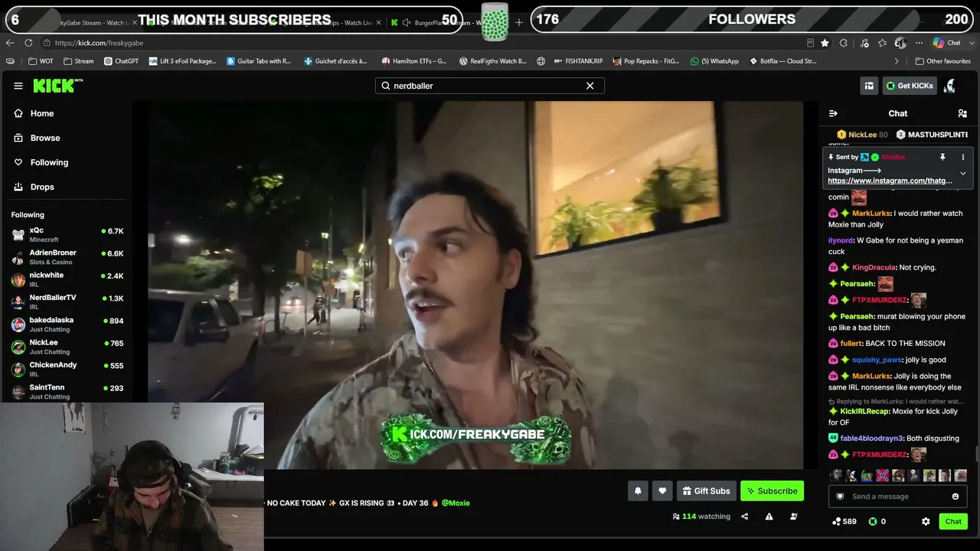View NickLee on the gift leaderboard
The height and width of the screenshot is (551, 980).
pos(862,135)
